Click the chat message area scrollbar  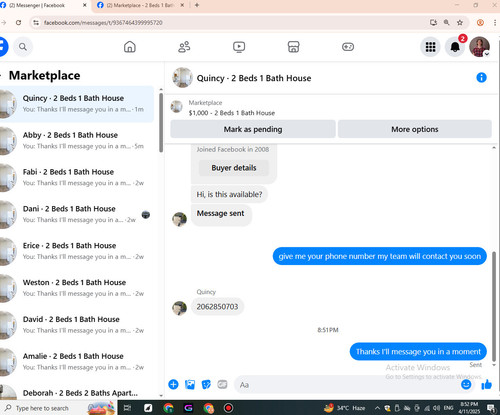click(494, 306)
